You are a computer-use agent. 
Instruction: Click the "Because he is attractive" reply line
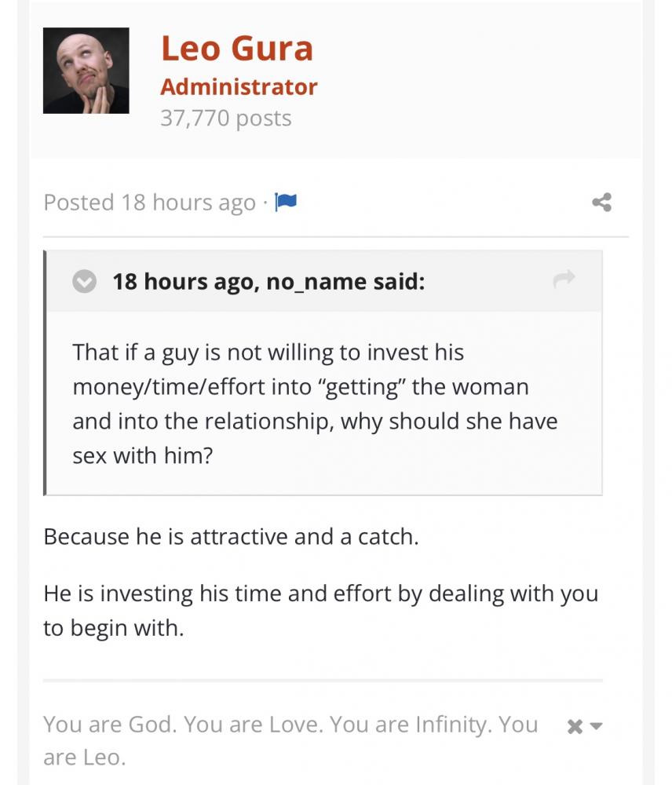point(231,537)
